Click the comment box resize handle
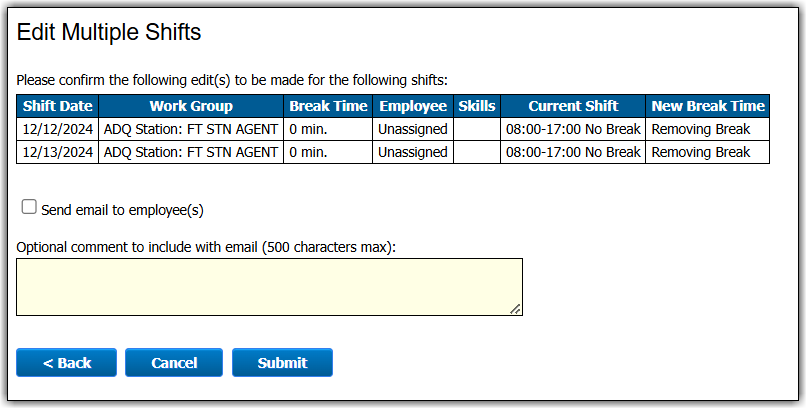807x409 pixels. pyautogui.click(x=515, y=309)
